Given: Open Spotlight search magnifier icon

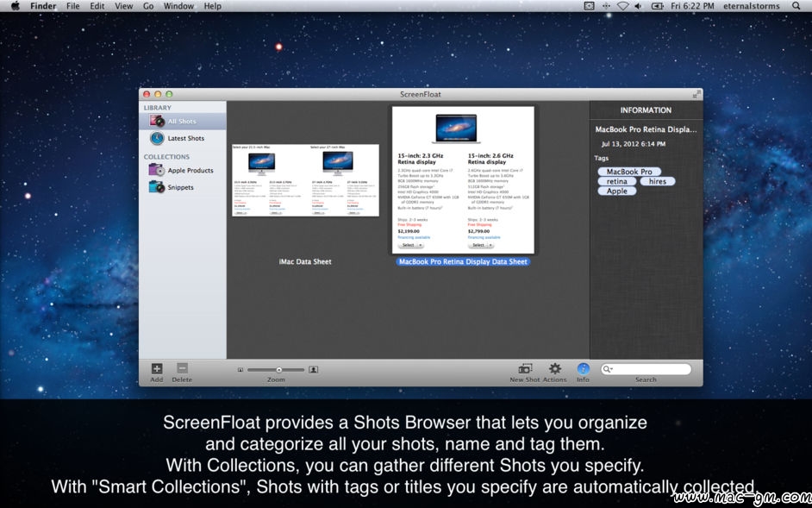Looking at the screenshot, I should pos(796,6).
